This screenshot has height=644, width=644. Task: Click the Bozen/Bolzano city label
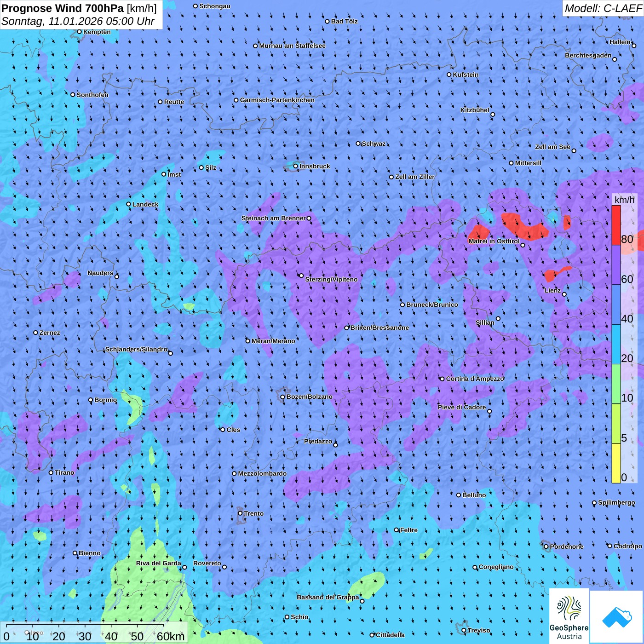(x=309, y=397)
